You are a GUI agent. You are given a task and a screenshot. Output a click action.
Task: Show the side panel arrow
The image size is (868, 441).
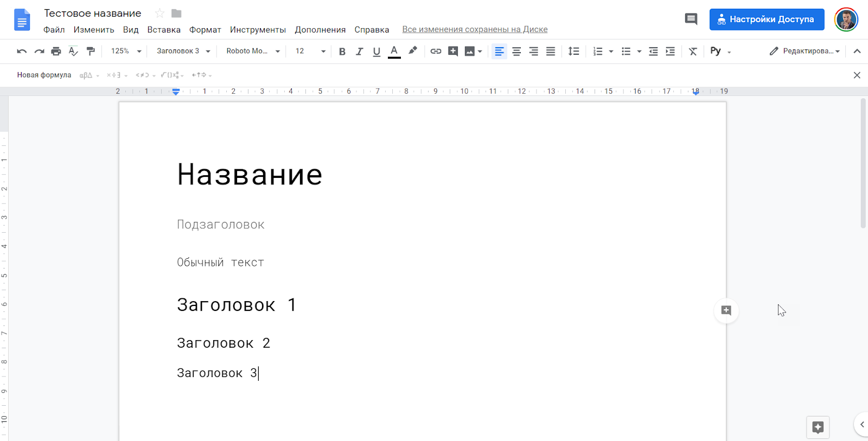(861, 425)
